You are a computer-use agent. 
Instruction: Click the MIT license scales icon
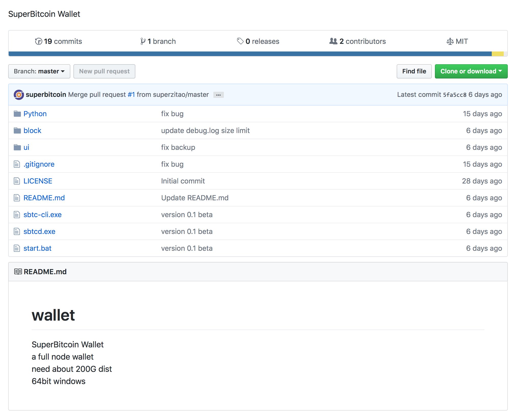pyautogui.click(x=450, y=41)
